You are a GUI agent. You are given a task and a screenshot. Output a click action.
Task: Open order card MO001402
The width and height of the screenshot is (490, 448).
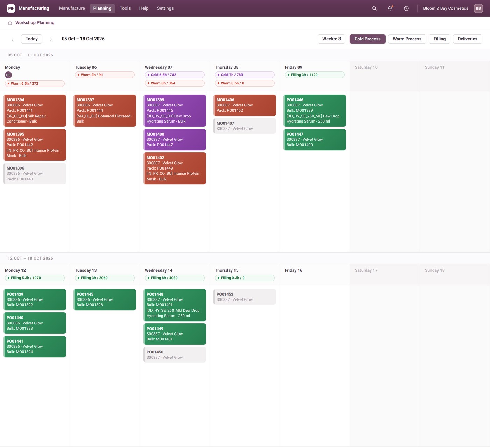click(175, 168)
